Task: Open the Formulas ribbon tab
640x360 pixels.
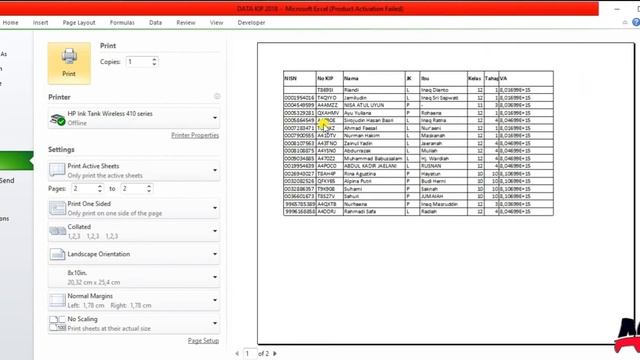Action: point(122,22)
